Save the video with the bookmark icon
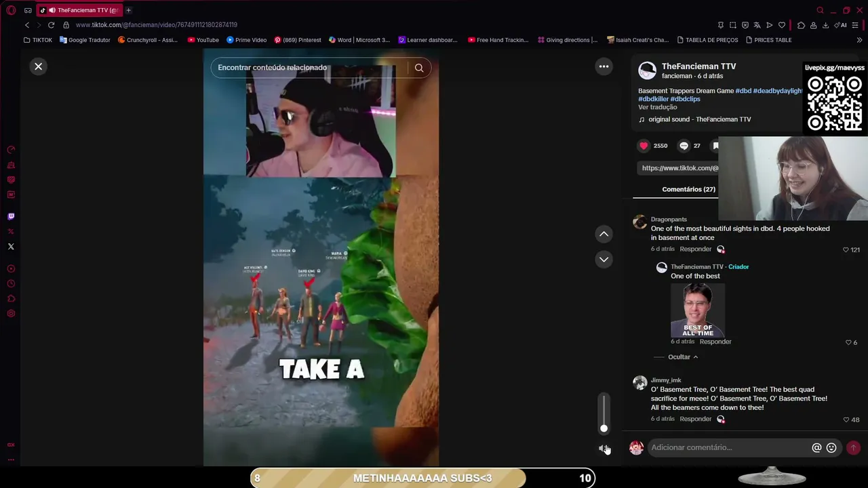The width and height of the screenshot is (868, 488). pos(715,146)
